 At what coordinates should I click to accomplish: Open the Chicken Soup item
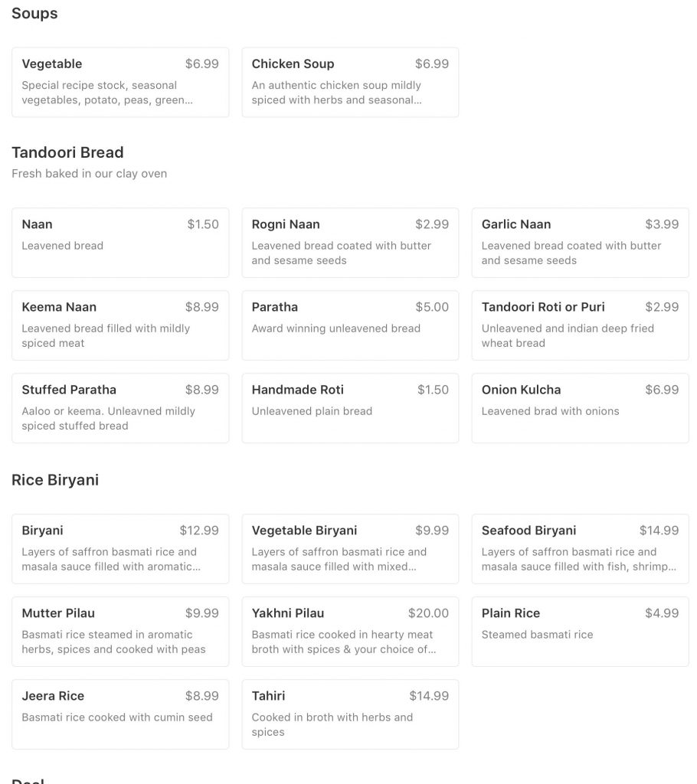(350, 82)
